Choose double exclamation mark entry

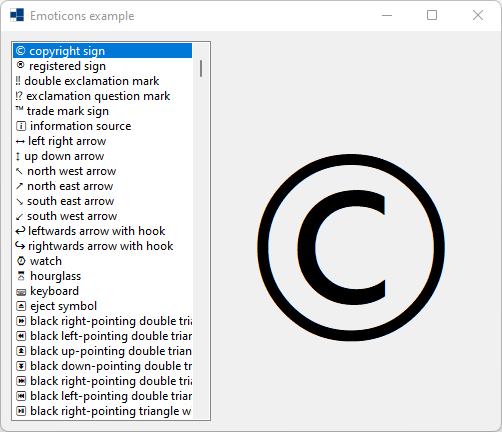pyautogui.click(x=102, y=81)
